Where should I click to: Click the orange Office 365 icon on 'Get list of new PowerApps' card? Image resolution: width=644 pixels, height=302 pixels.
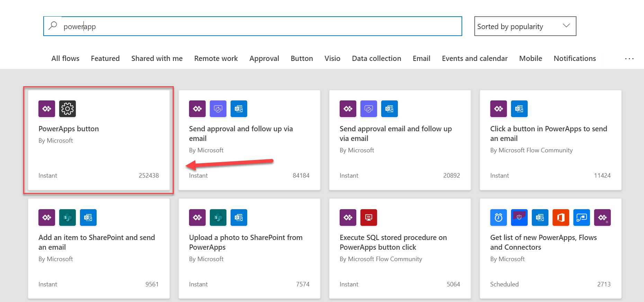[x=561, y=217]
